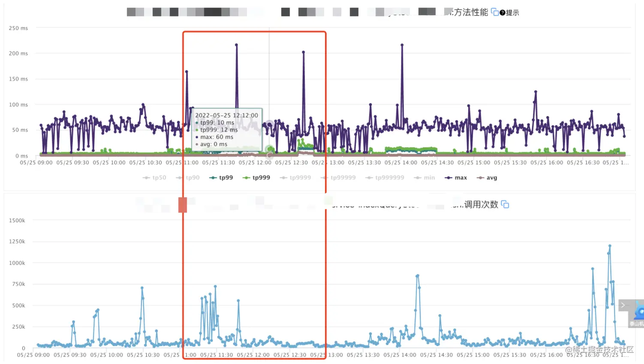Show the tp50 series in legend

click(x=154, y=177)
